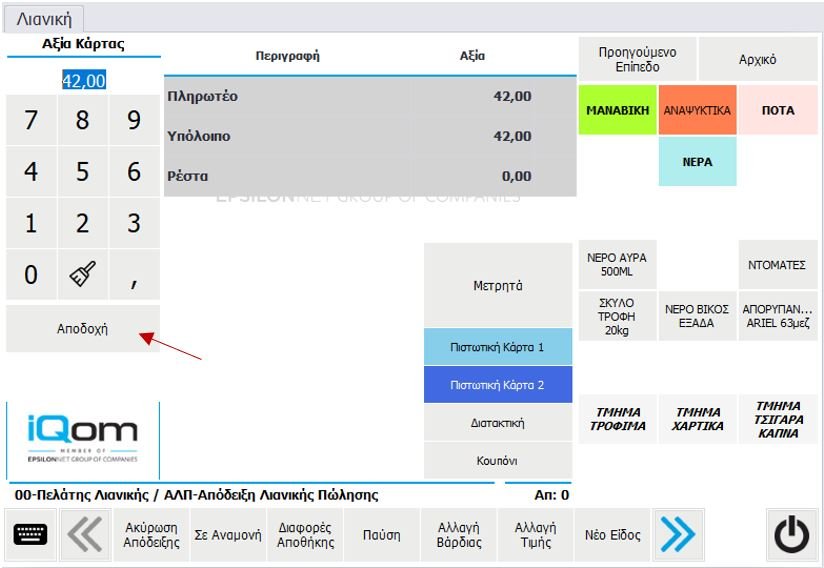Open ΑΝΑΨΥΚΤΙΚΑ product category

[697, 110]
